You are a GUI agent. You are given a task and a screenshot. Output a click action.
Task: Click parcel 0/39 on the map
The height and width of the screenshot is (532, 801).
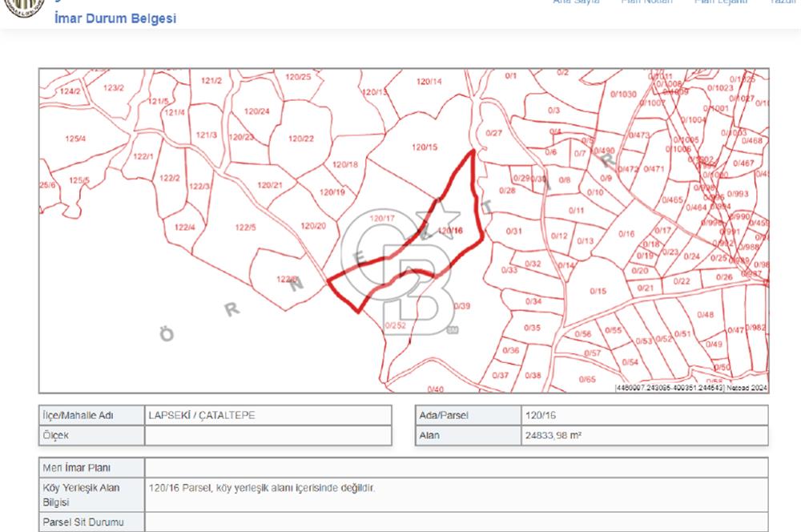tap(462, 306)
